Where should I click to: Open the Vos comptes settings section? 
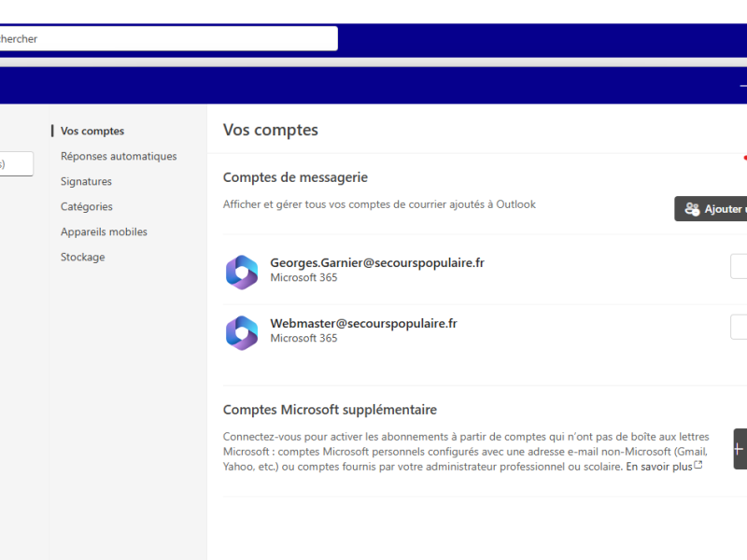(92, 131)
